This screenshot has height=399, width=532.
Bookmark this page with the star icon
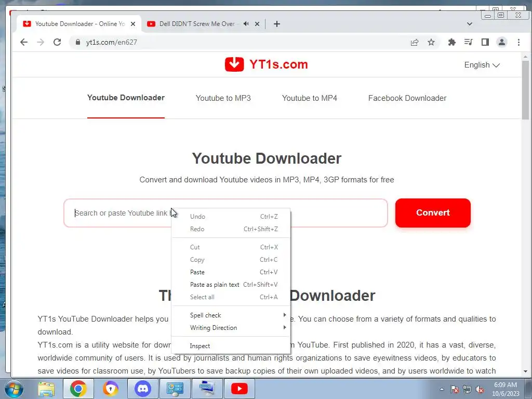431,42
